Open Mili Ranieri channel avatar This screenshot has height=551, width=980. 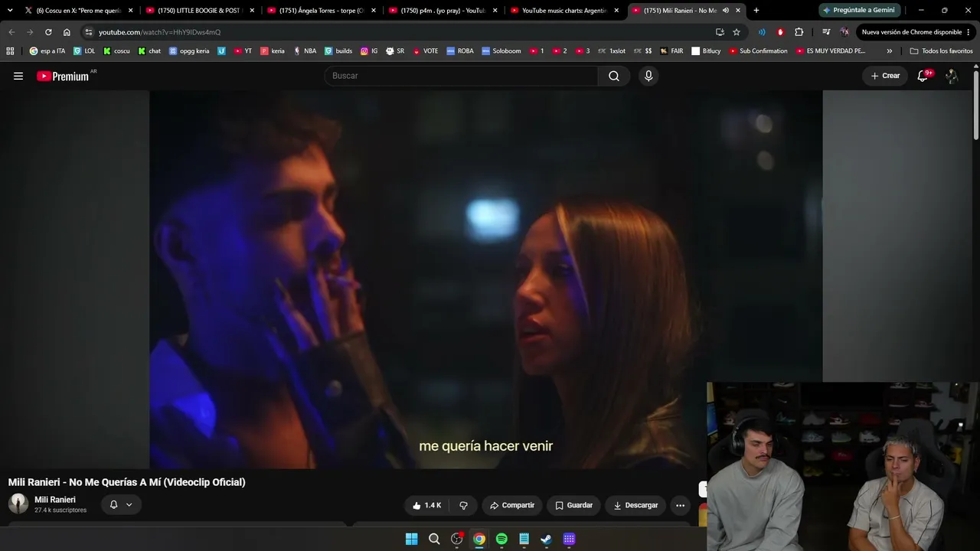tap(18, 504)
